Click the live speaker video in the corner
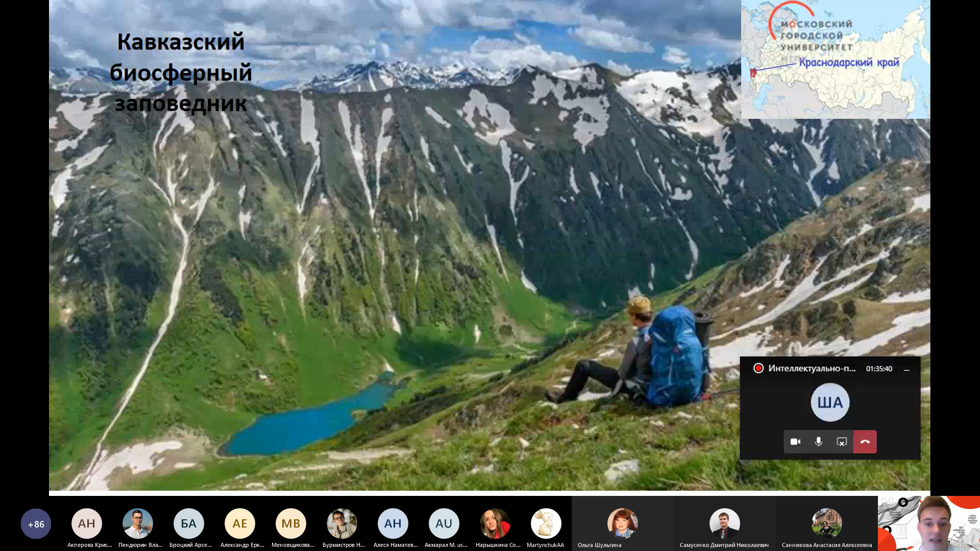The width and height of the screenshot is (980, 551). [x=929, y=523]
